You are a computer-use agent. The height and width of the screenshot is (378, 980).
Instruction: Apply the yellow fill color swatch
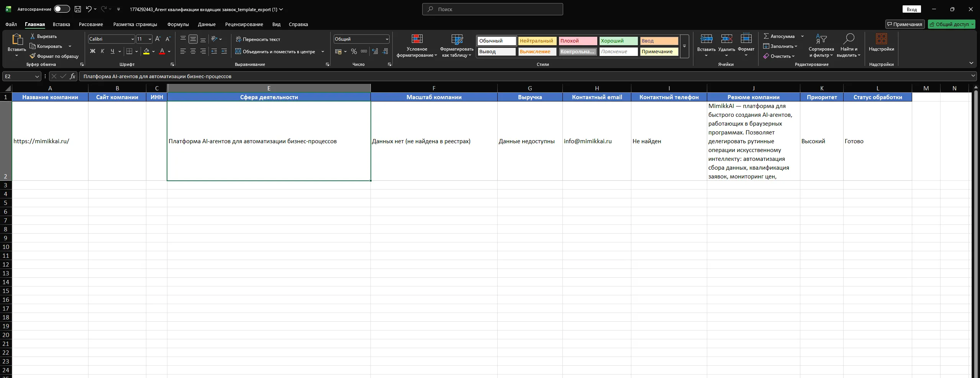[x=146, y=51]
